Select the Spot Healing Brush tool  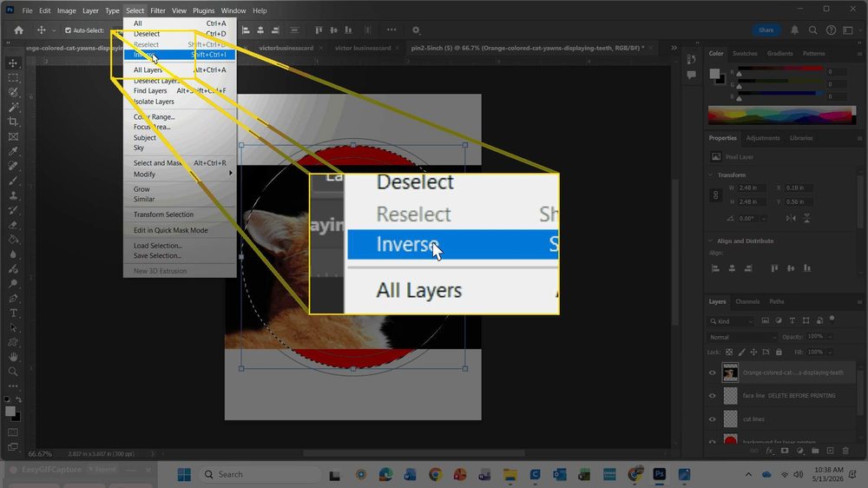[13, 166]
